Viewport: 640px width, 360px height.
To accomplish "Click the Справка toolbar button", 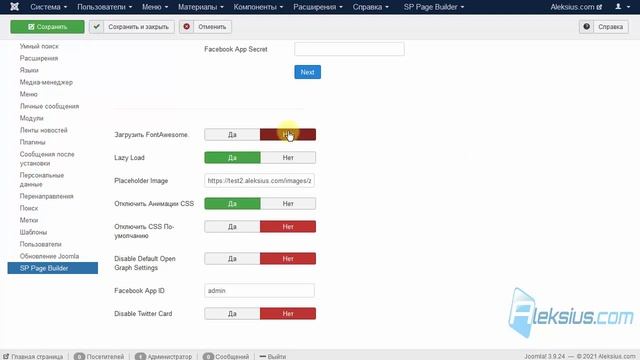I will [x=604, y=27].
